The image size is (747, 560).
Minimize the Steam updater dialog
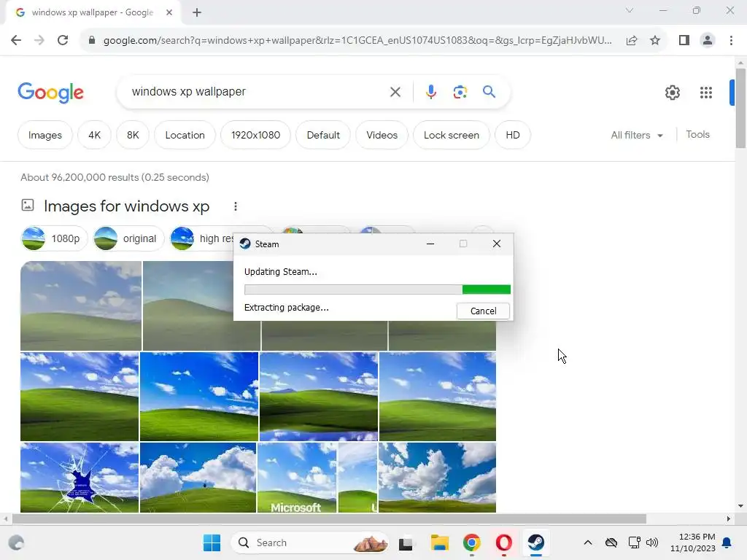coord(430,244)
